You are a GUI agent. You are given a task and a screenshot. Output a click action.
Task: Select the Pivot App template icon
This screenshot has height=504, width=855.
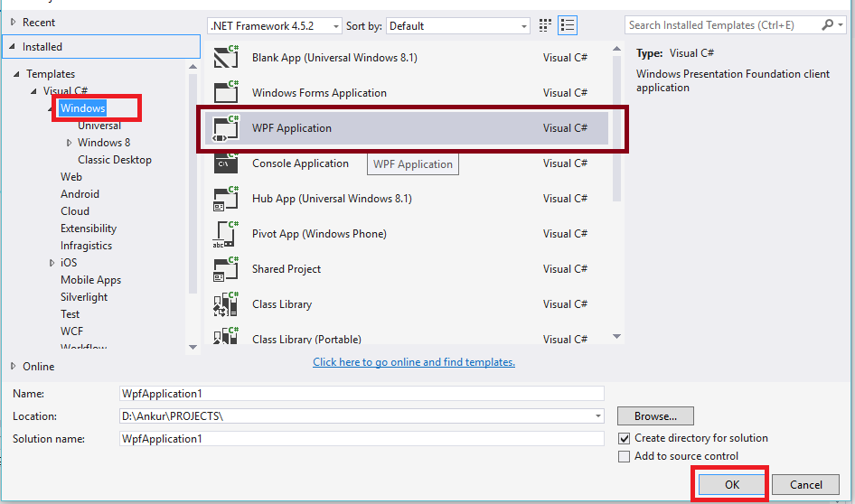point(225,234)
